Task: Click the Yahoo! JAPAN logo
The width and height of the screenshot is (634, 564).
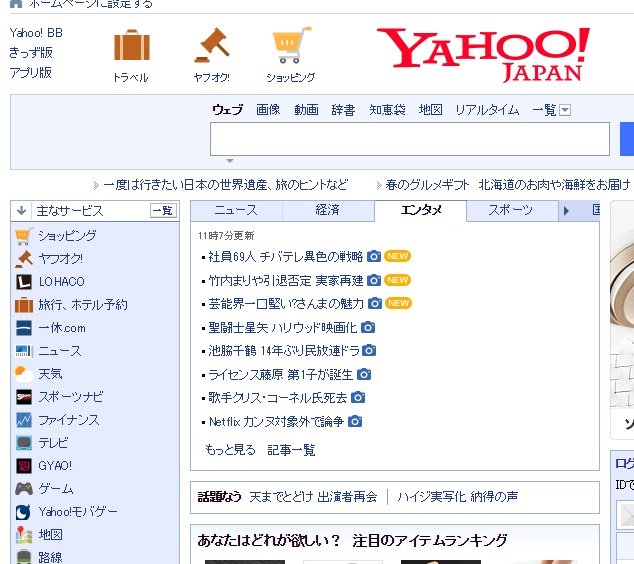Action: coord(483,54)
